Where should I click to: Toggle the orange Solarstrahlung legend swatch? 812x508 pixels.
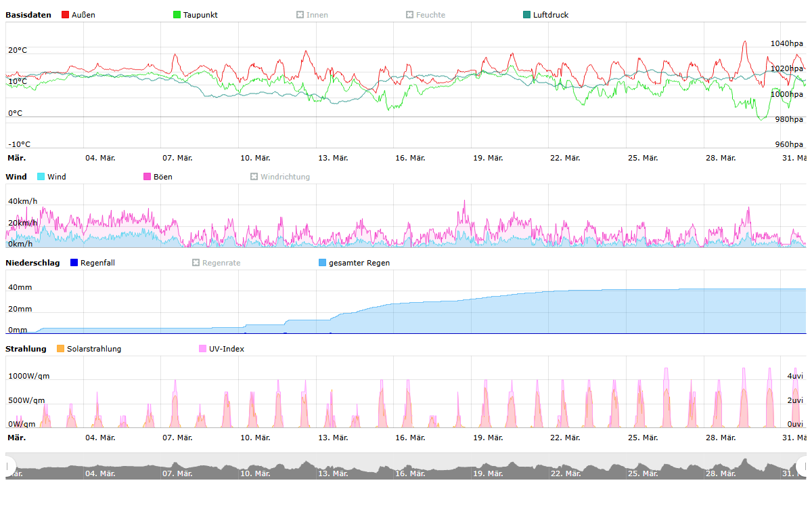click(x=61, y=349)
